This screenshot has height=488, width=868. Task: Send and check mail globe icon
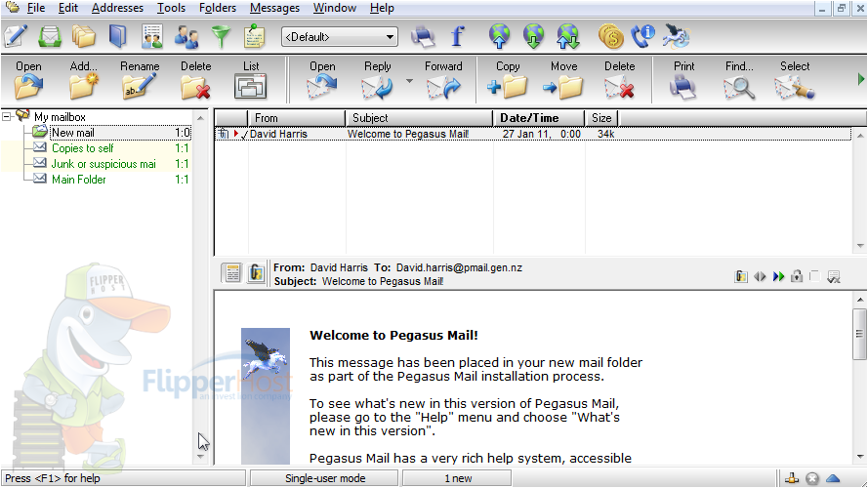coord(568,36)
